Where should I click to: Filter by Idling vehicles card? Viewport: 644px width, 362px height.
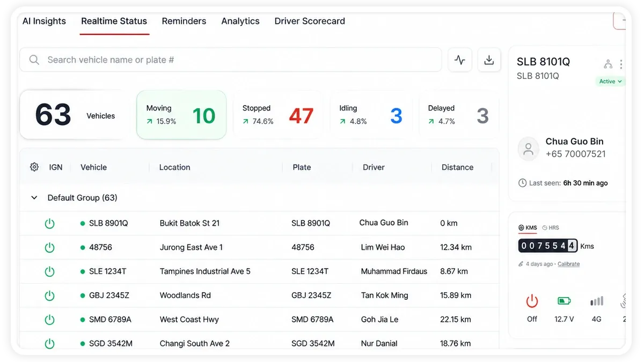[371, 115]
